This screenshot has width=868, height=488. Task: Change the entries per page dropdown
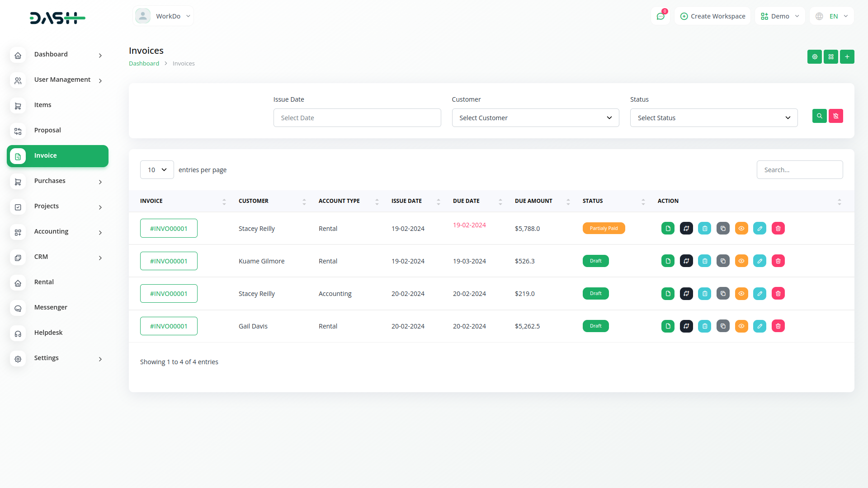pos(157,170)
